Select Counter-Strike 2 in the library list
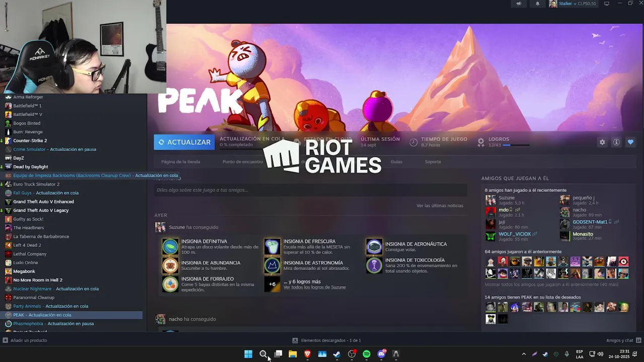Screen dimensions: 644x362 click(x=30, y=141)
